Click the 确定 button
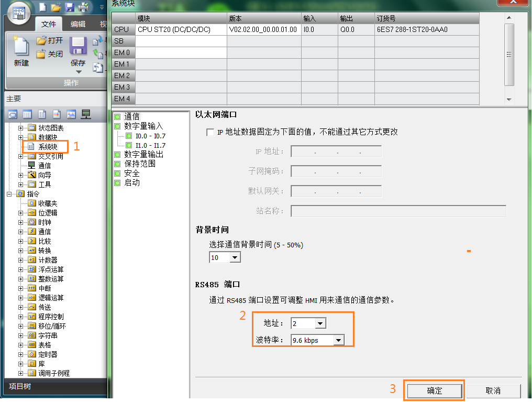Image resolution: width=532 pixels, height=402 pixels. (434, 390)
